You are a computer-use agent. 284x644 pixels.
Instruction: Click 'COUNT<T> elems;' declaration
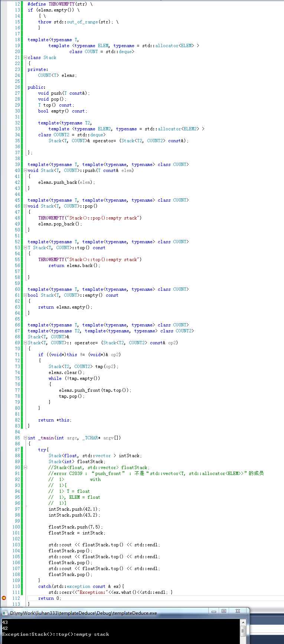click(58, 75)
